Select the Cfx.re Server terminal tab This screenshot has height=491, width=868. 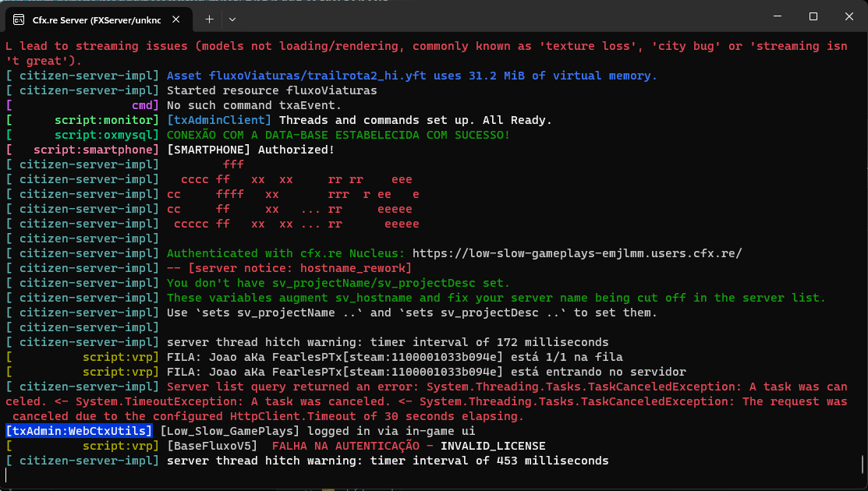98,20
